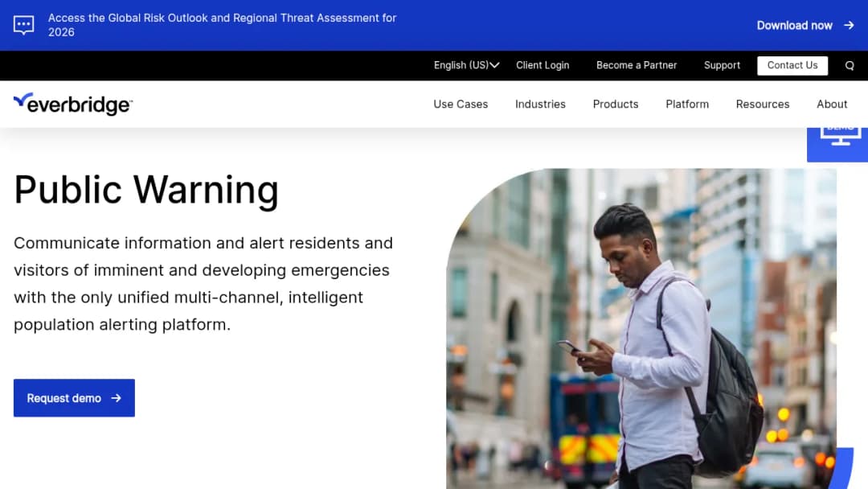The height and width of the screenshot is (489, 868).
Task: Click the Everbridge logo
Action: coord(73,104)
